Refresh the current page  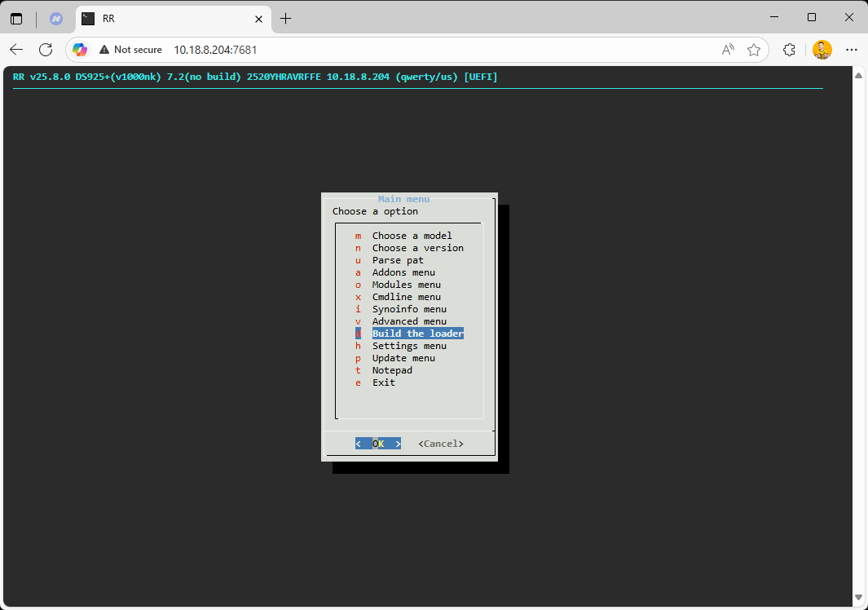[x=46, y=50]
